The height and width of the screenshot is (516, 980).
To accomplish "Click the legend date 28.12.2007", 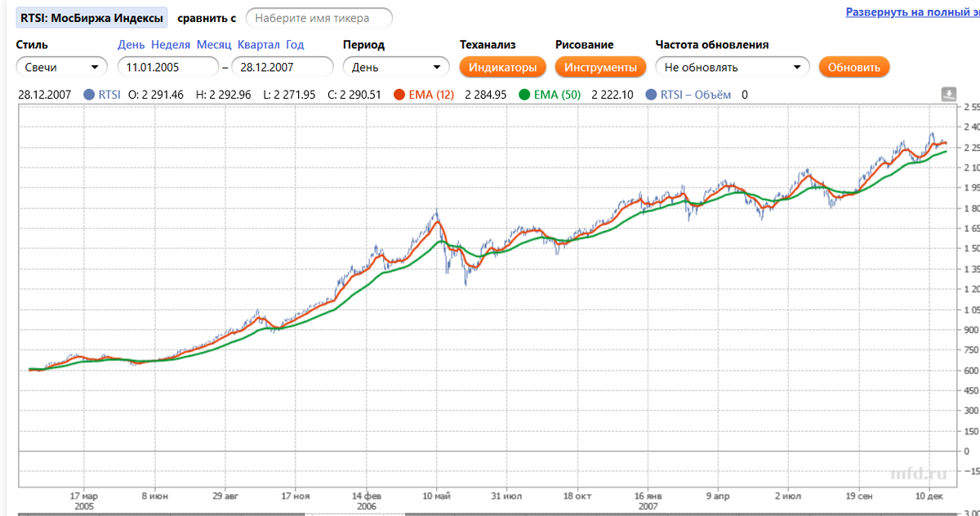I will tap(45, 95).
